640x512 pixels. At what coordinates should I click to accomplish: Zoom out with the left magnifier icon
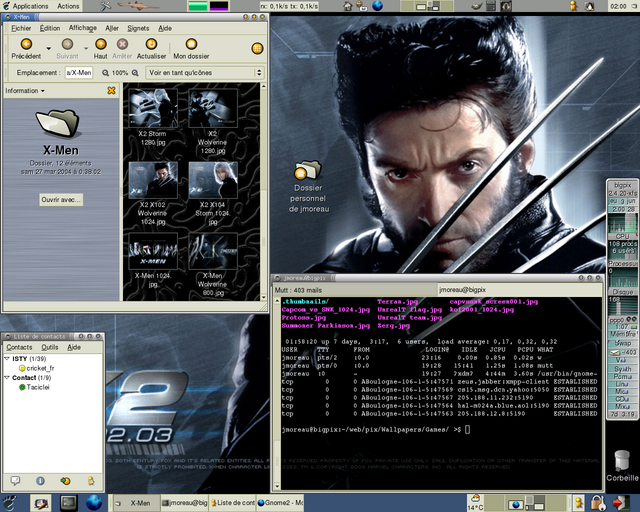(105, 73)
